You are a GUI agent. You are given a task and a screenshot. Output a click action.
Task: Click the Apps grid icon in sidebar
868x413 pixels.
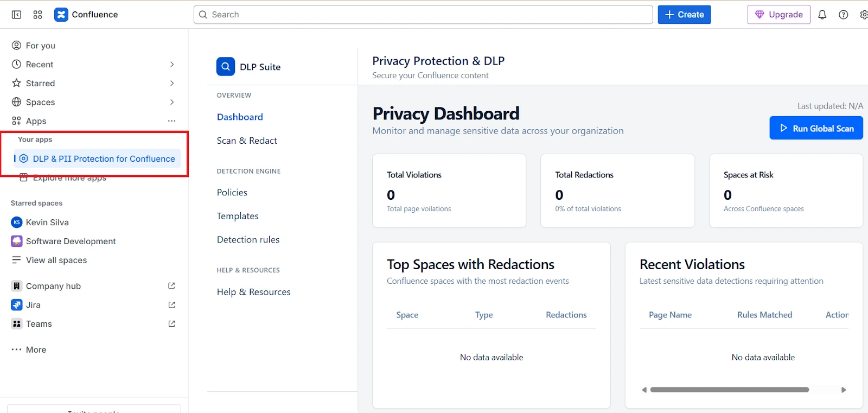pos(17,121)
